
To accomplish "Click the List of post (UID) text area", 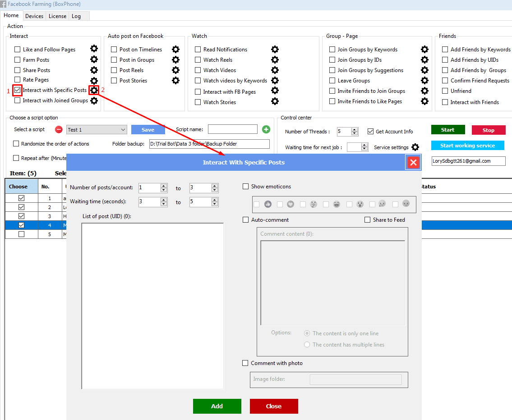I will [152, 306].
